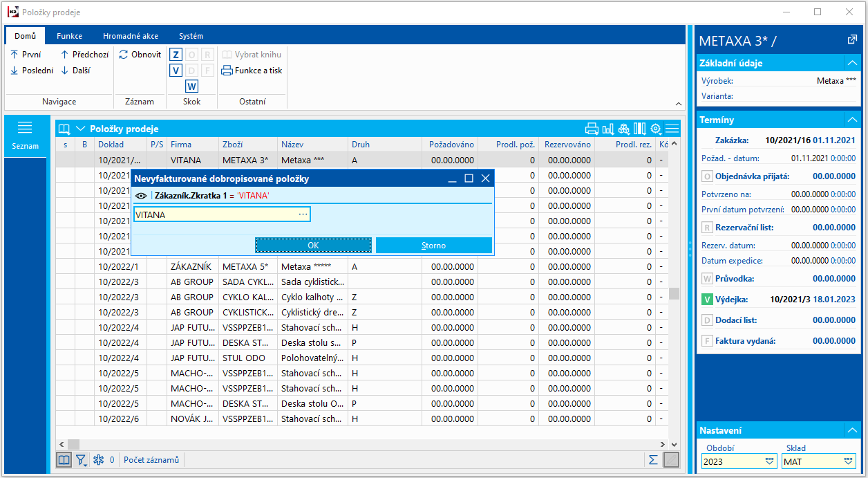Confirm dialog with OK button

pyautogui.click(x=313, y=246)
